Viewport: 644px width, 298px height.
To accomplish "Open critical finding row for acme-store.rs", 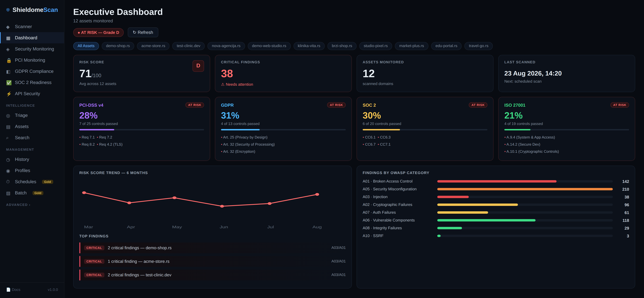I will 213,261.
